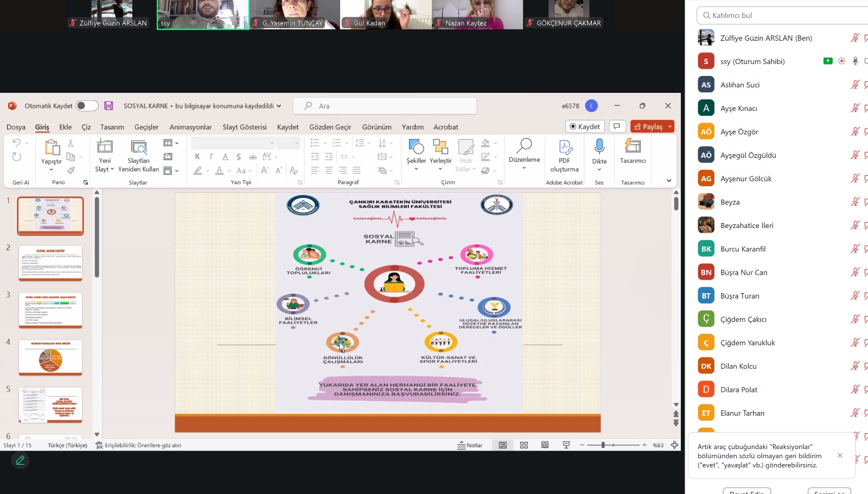This screenshot has width=868, height=494.
Task: Click the Şekiller shapes icon
Action: click(416, 147)
